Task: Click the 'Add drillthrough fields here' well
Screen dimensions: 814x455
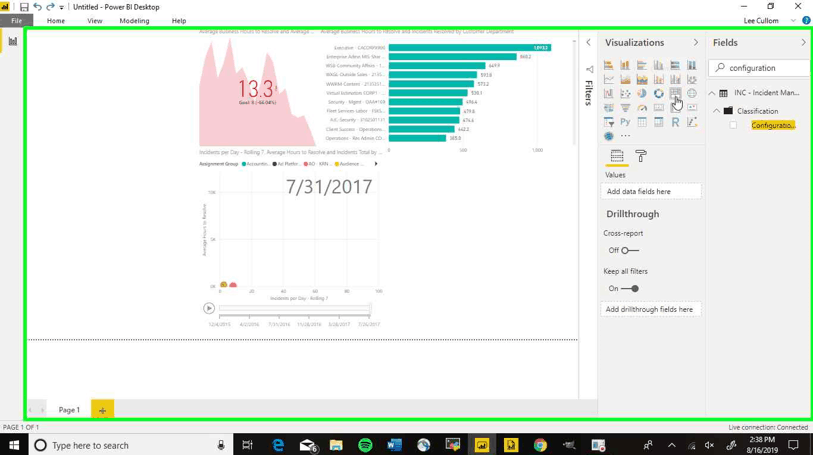Action: (x=651, y=309)
